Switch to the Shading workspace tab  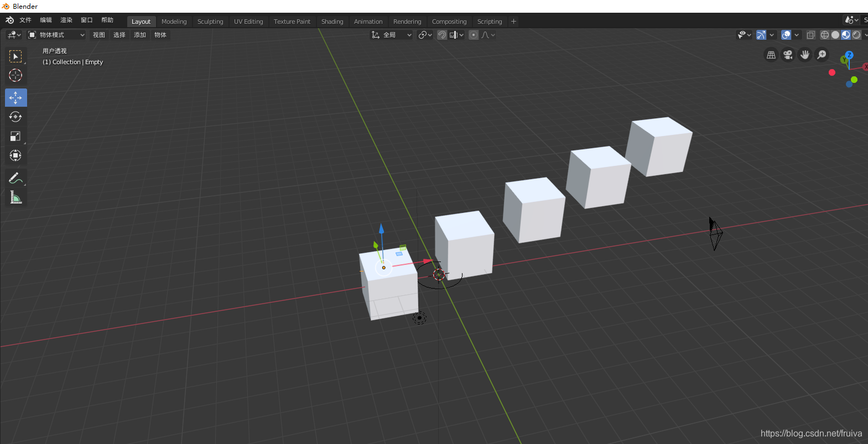[x=332, y=22]
